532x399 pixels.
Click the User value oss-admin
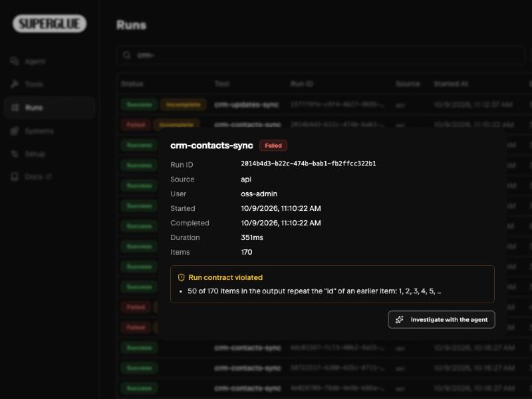[x=259, y=194]
